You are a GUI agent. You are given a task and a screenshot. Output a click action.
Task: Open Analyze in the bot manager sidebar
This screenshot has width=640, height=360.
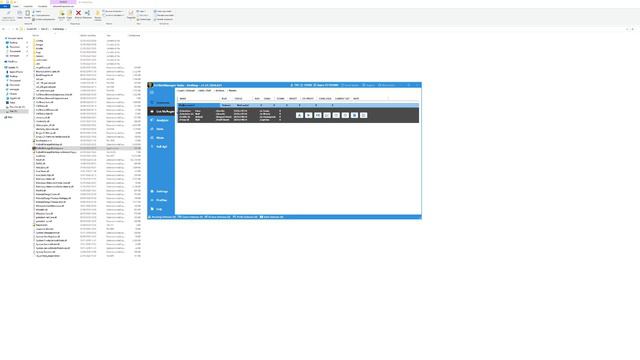[161, 120]
